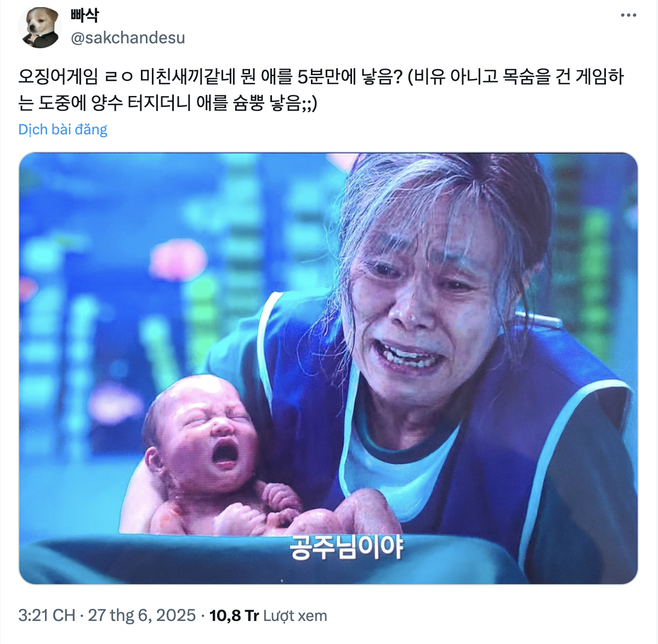The width and height of the screenshot is (658, 644).
Task: Click the ㄹㅇ characters in tweet text
Action: (x=119, y=76)
